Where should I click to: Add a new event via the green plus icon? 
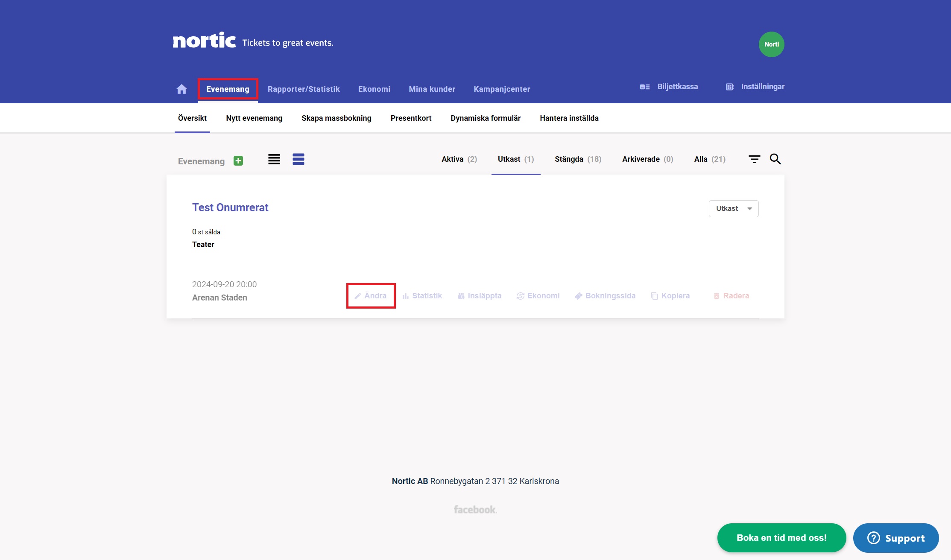pyautogui.click(x=238, y=160)
